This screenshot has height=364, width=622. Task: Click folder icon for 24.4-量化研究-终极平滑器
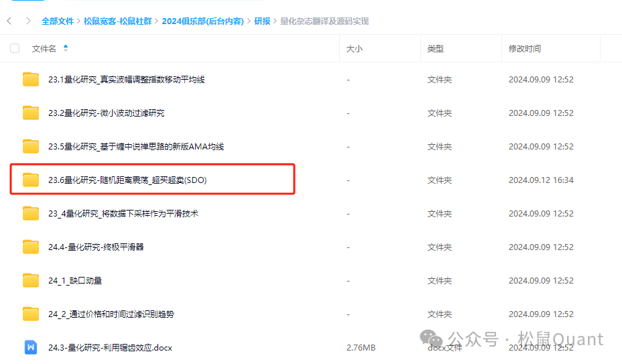[x=31, y=247]
